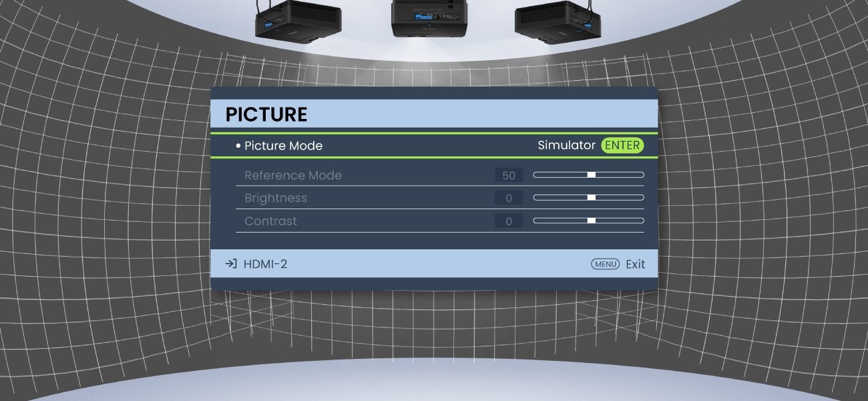The image size is (868, 401).
Task: Pick the Contrast menu entry
Action: 270,221
